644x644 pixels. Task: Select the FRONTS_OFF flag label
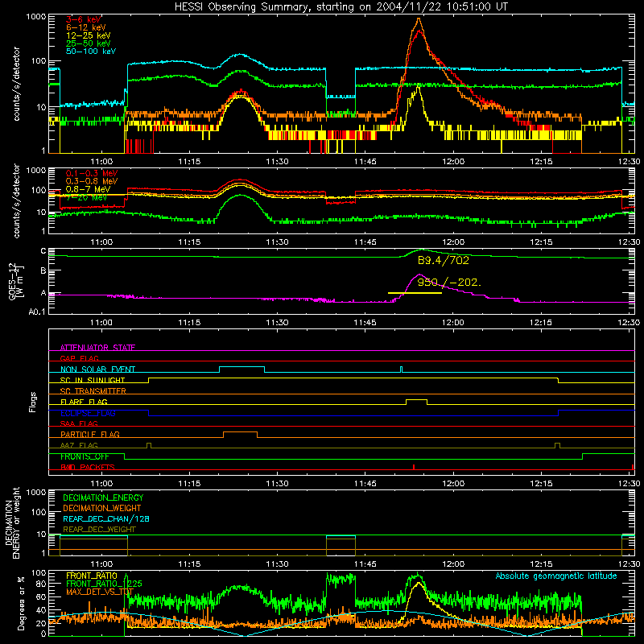click(x=85, y=456)
